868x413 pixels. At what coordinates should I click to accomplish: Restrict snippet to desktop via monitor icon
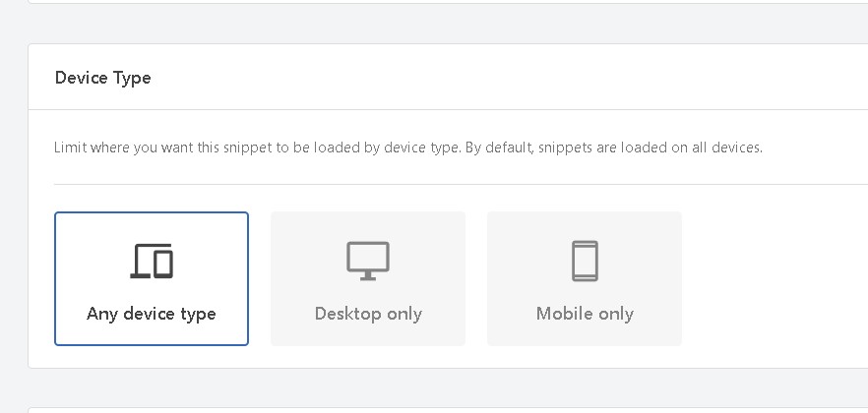point(368,261)
